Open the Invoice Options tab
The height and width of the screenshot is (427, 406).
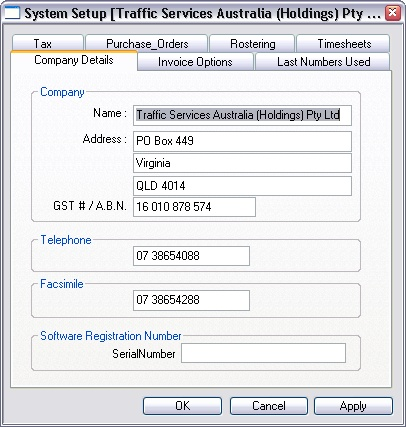click(x=195, y=62)
